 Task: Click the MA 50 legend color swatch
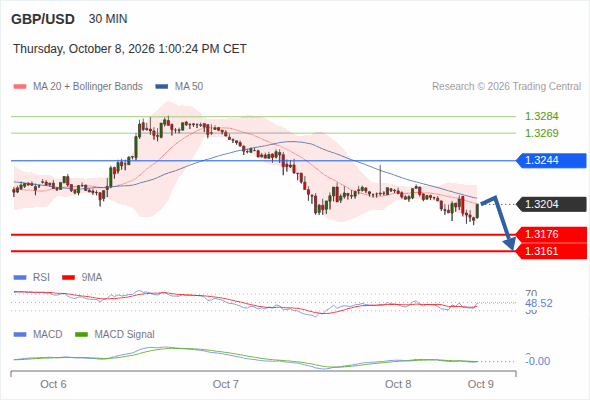pos(162,87)
